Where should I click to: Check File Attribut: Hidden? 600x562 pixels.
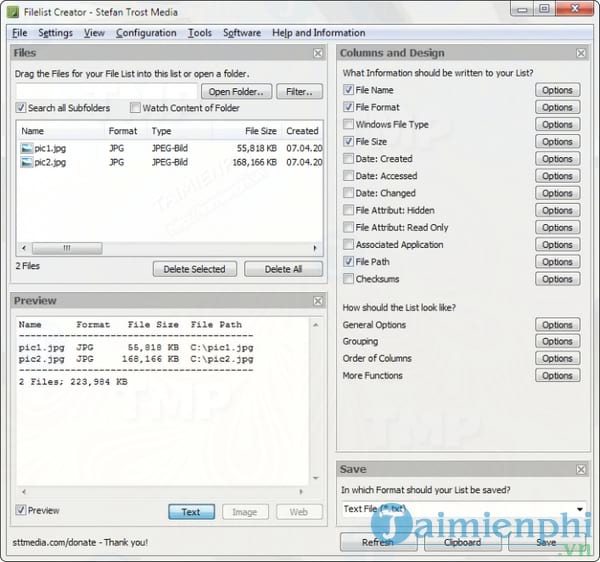click(348, 210)
